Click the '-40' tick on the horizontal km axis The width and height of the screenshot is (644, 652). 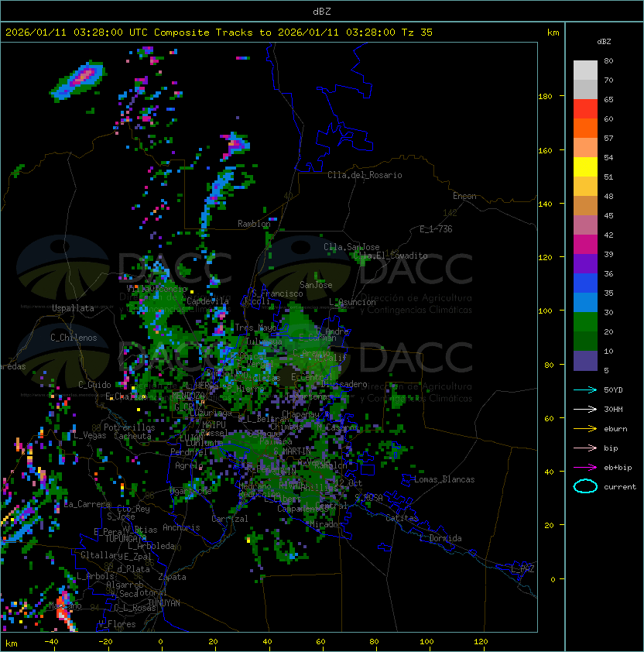(51, 642)
